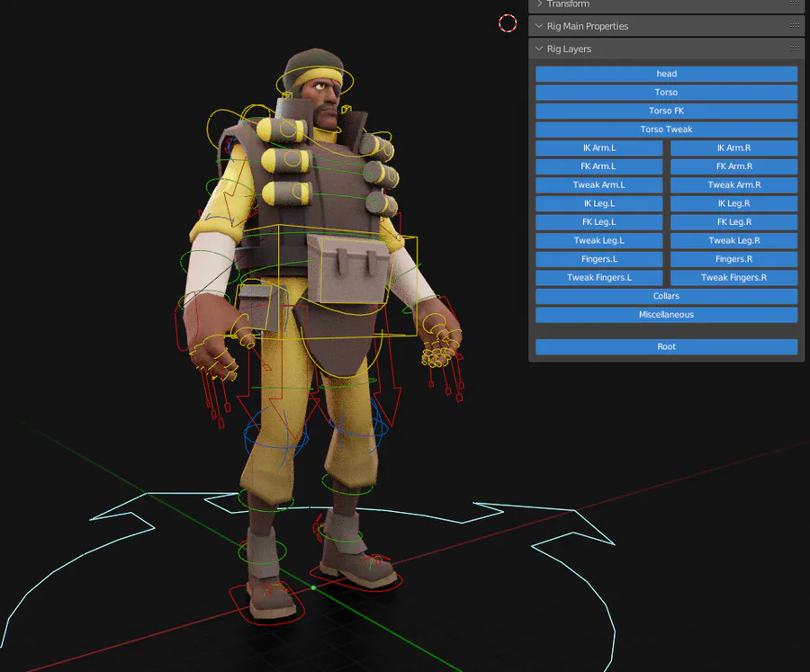
Task: Click the 3D cursor in the viewport
Action: click(508, 23)
